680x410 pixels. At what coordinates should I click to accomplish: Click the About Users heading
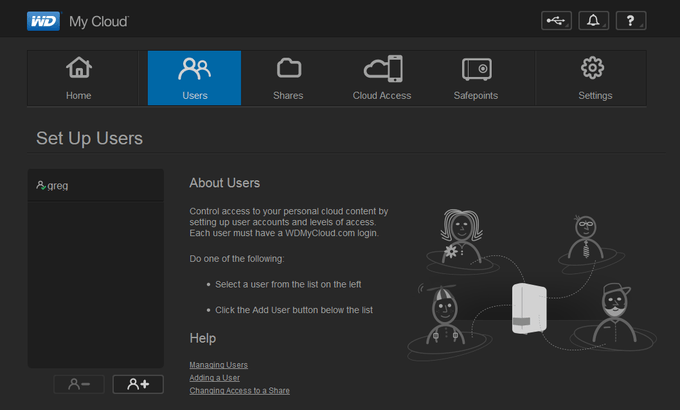(225, 183)
